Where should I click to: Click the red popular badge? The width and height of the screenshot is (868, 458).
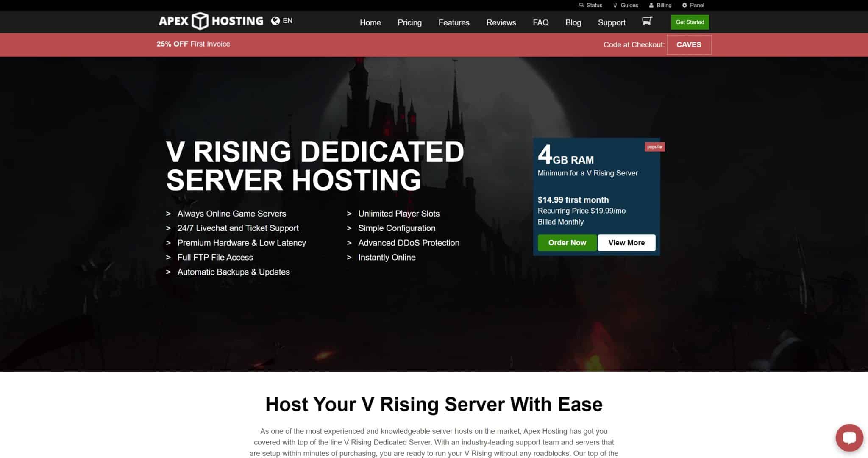655,147
